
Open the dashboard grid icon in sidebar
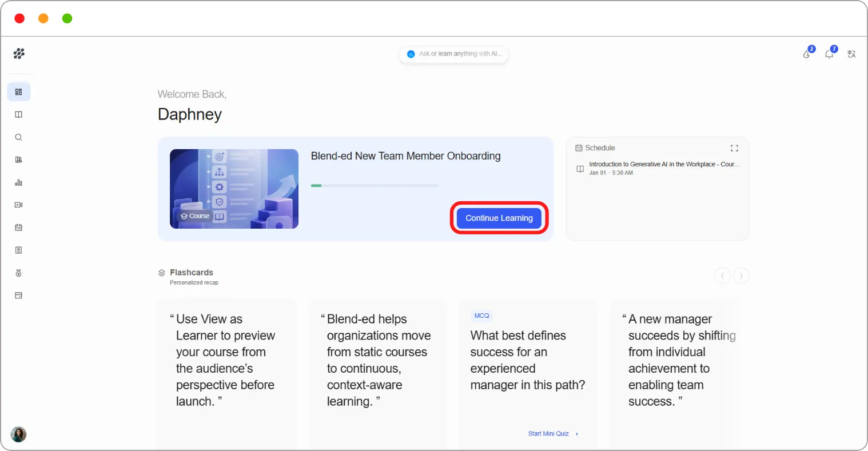pyautogui.click(x=18, y=92)
